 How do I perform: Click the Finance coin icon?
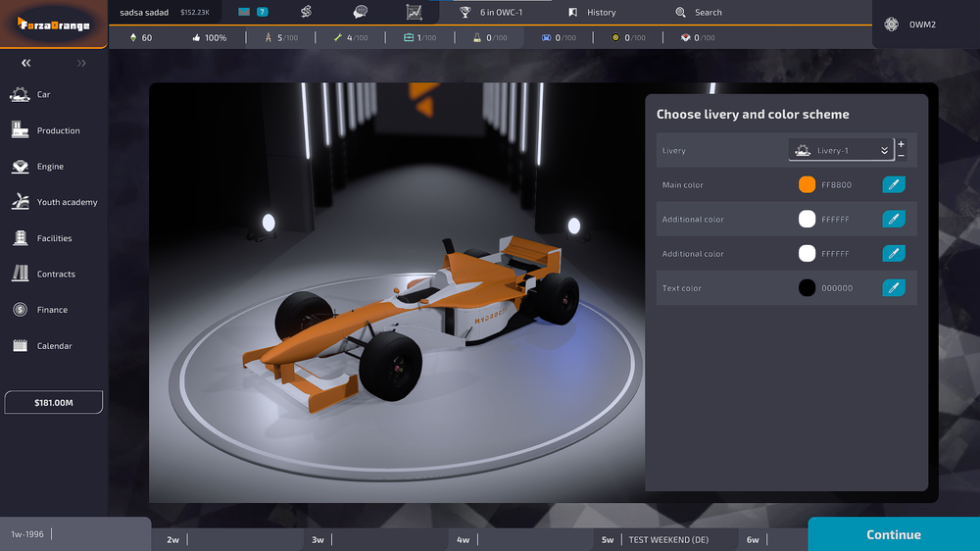click(x=20, y=310)
